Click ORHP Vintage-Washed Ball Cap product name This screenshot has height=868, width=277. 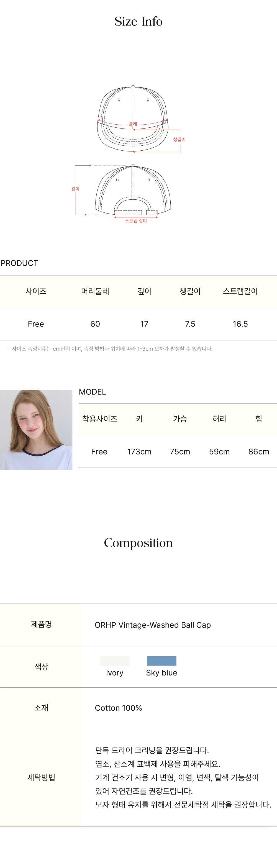[153, 625]
